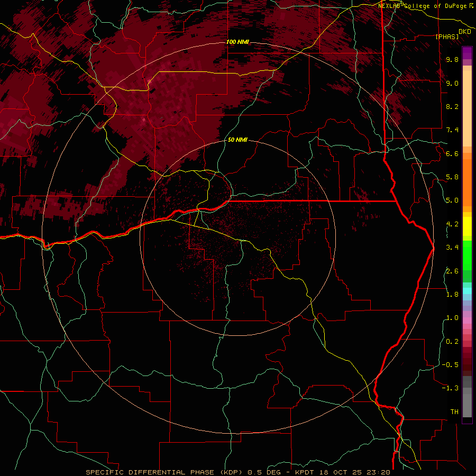Click the 3.4 legend value
The height and width of the screenshot is (476, 476).
[452, 248]
